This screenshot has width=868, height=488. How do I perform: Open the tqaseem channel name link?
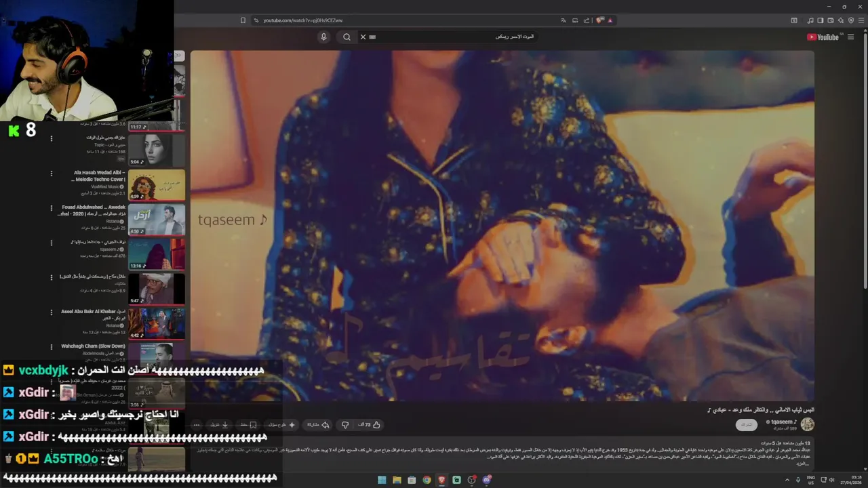tap(783, 422)
